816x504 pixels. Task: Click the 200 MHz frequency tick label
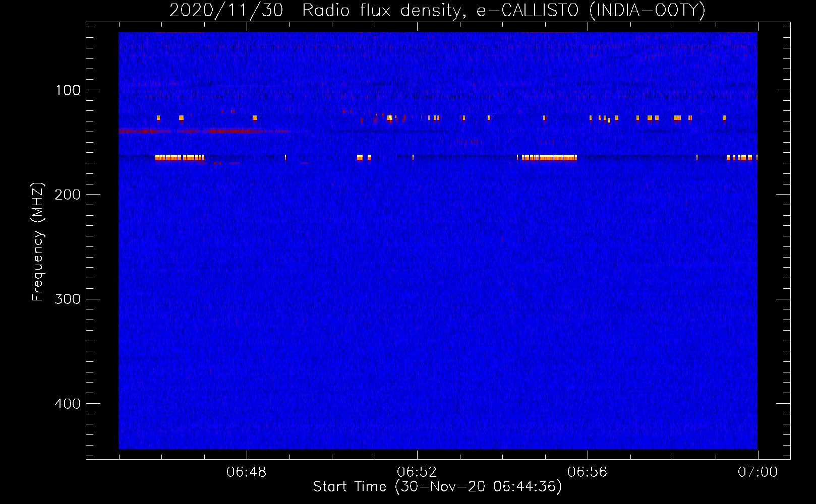point(68,195)
